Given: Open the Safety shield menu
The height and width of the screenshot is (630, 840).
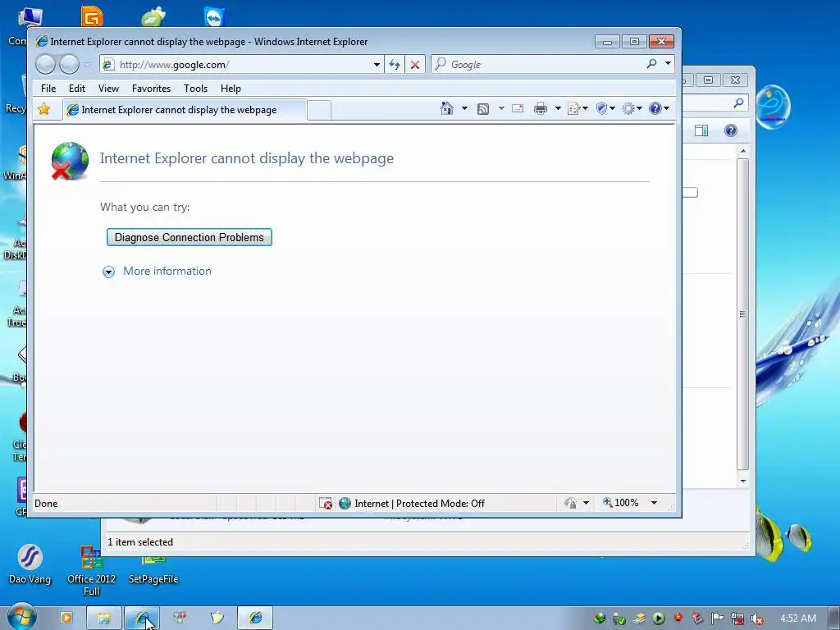Looking at the screenshot, I should pos(605,109).
